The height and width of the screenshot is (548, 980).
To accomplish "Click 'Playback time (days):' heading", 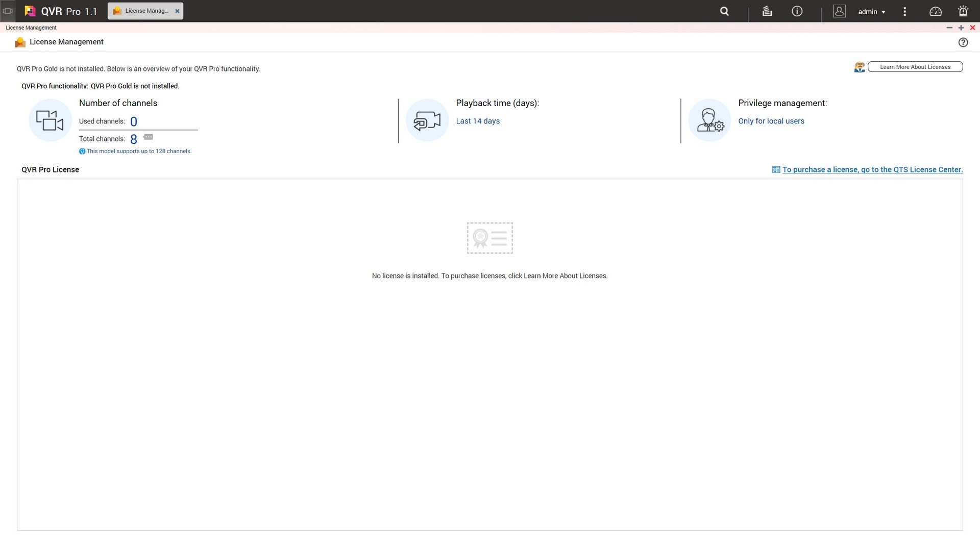I will click(x=498, y=103).
